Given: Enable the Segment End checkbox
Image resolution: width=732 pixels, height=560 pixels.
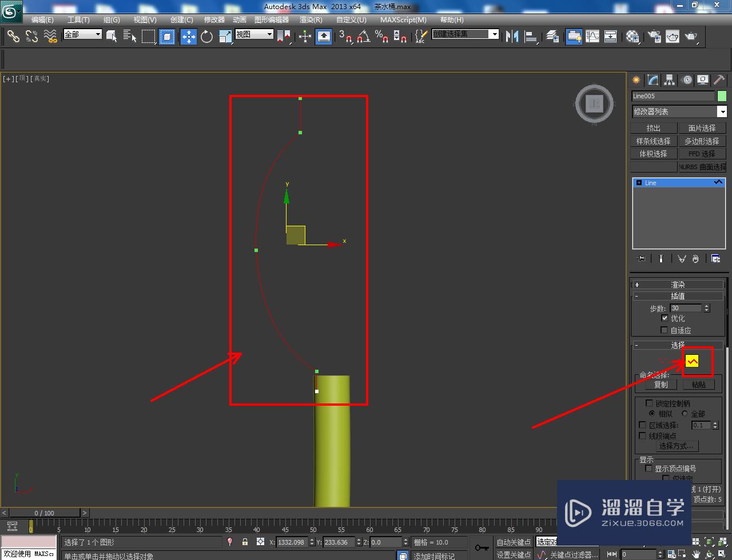Looking at the screenshot, I should 643,435.
